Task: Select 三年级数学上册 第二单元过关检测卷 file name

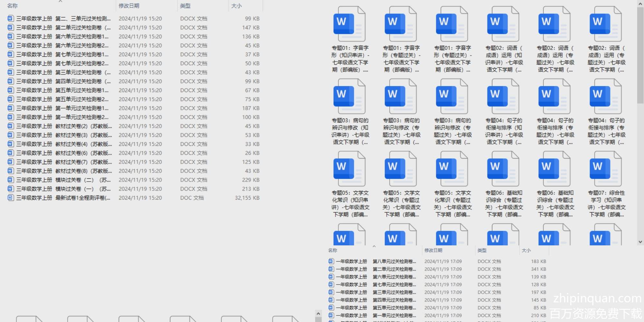Action: (x=63, y=28)
